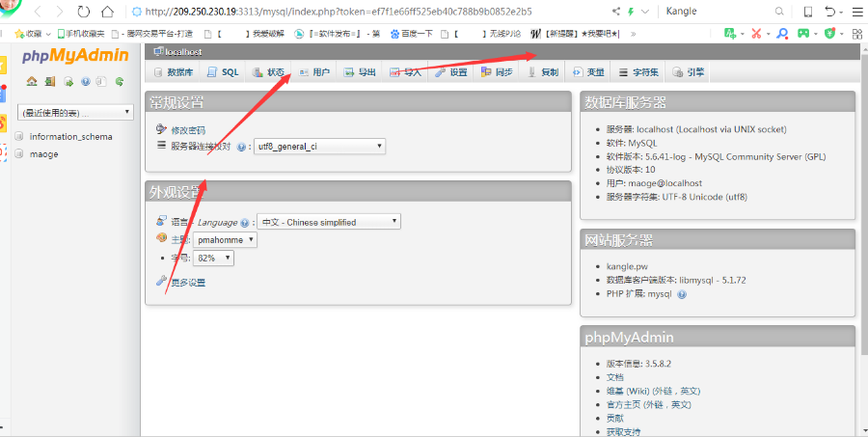Open the 最近使用的表 dropdown

tap(76, 113)
